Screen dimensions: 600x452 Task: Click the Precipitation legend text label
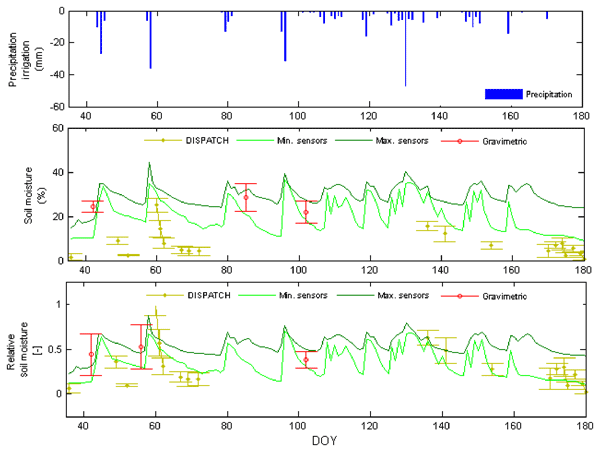(551, 94)
